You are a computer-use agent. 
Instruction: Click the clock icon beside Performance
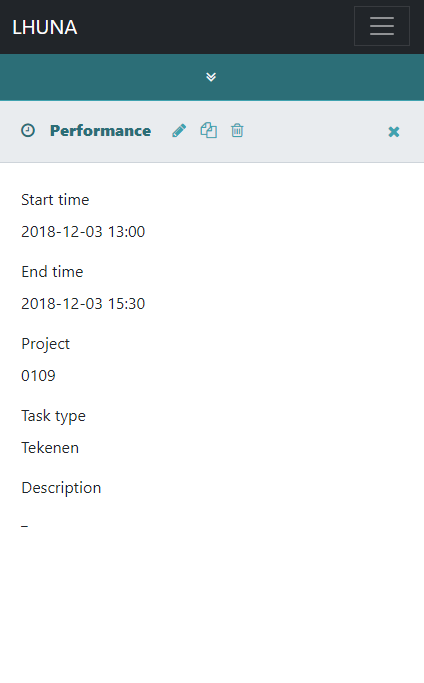point(28,130)
